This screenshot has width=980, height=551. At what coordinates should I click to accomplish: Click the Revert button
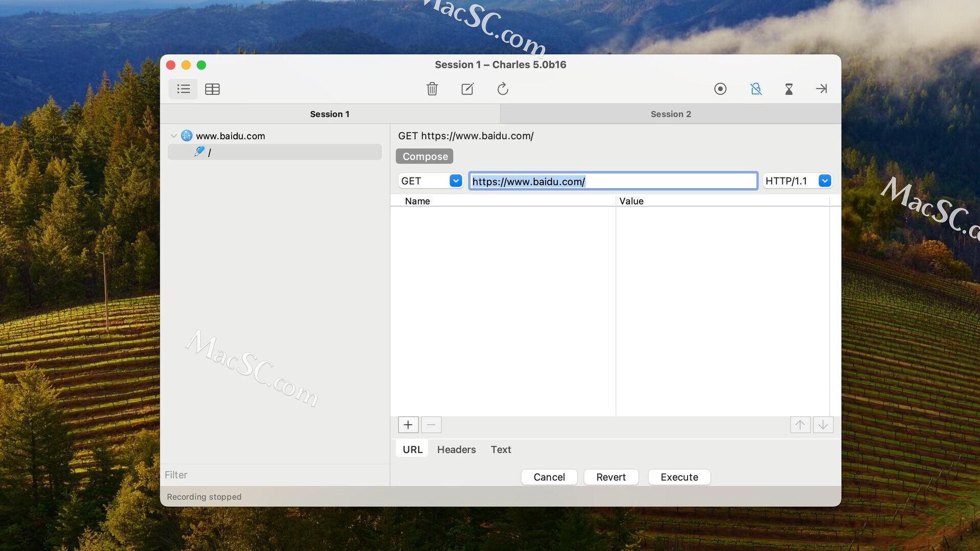(x=611, y=477)
